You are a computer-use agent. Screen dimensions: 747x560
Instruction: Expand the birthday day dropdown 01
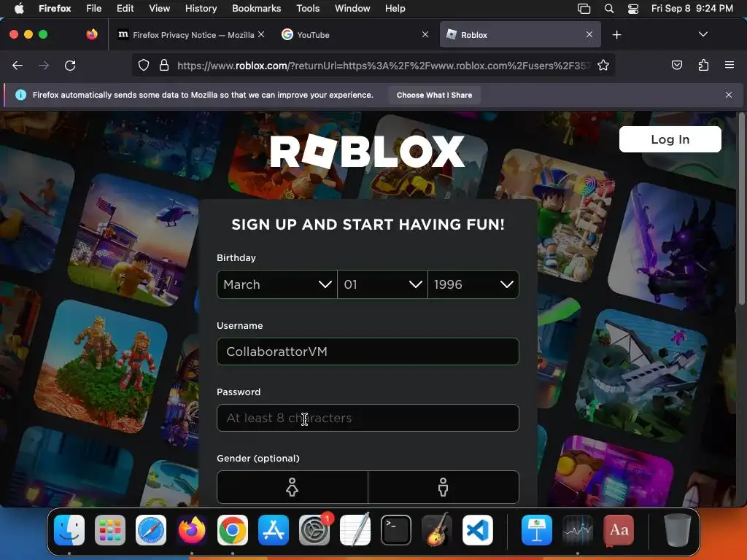382,284
